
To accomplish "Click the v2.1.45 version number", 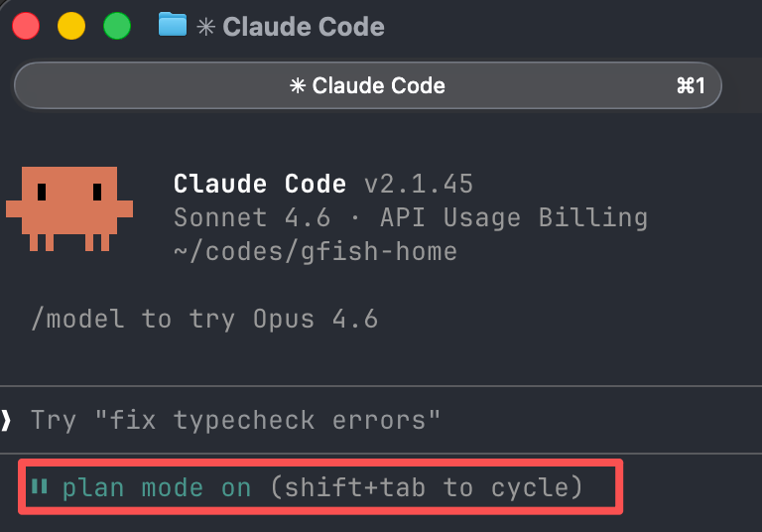I will (419, 184).
